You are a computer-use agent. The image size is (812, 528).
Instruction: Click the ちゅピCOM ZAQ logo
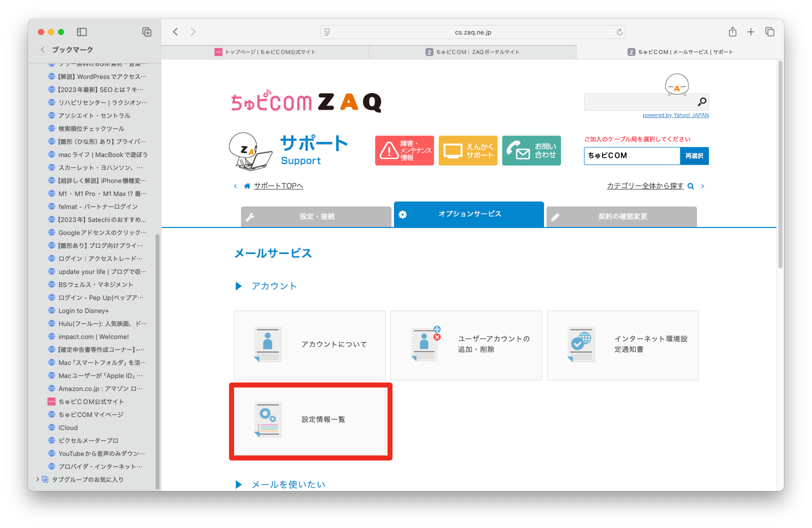tap(306, 102)
